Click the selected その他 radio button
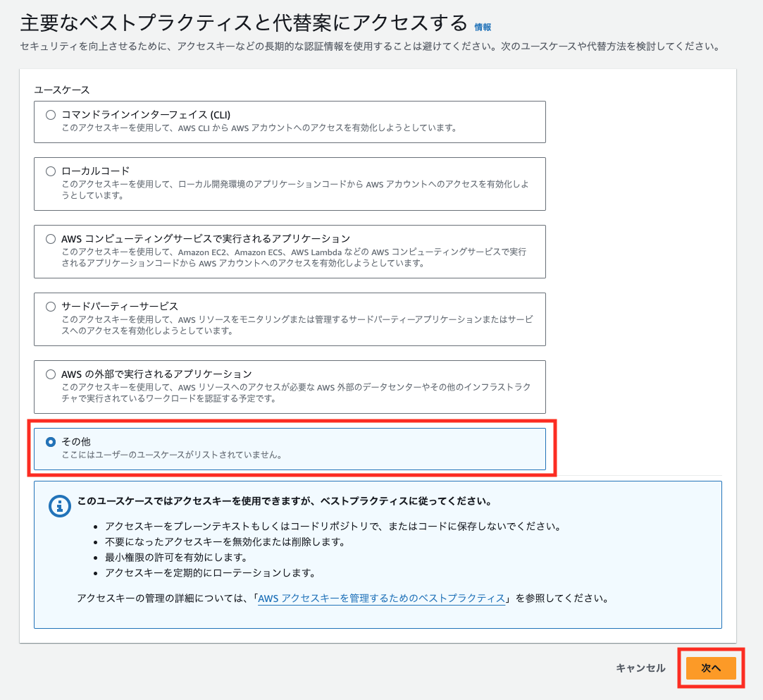The height and width of the screenshot is (700, 763). pyautogui.click(x=50, y=442)
